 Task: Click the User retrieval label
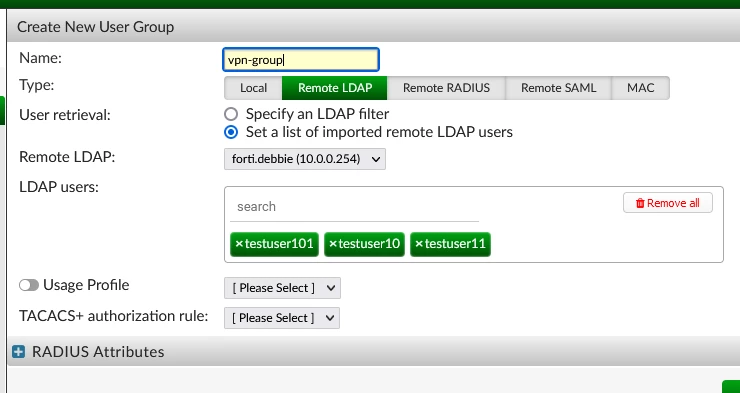tap(65, 115)
